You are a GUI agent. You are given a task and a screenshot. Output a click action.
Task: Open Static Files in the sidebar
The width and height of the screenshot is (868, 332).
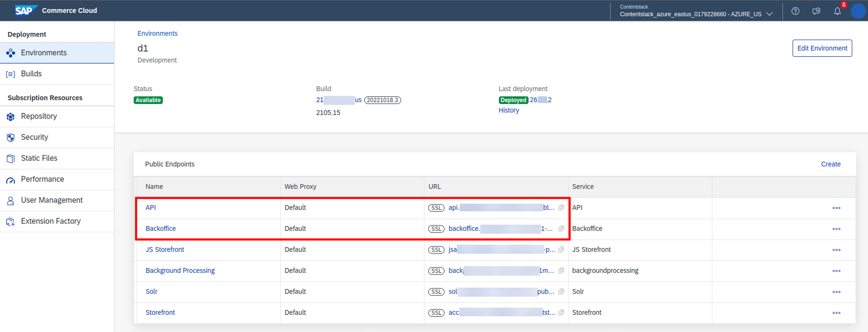[57, 158]
